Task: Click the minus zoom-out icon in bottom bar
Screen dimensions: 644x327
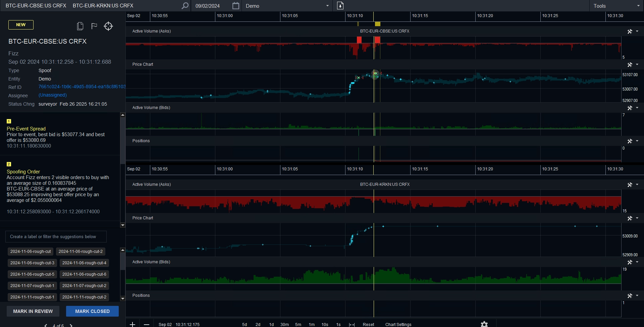Action: (147, 324)
